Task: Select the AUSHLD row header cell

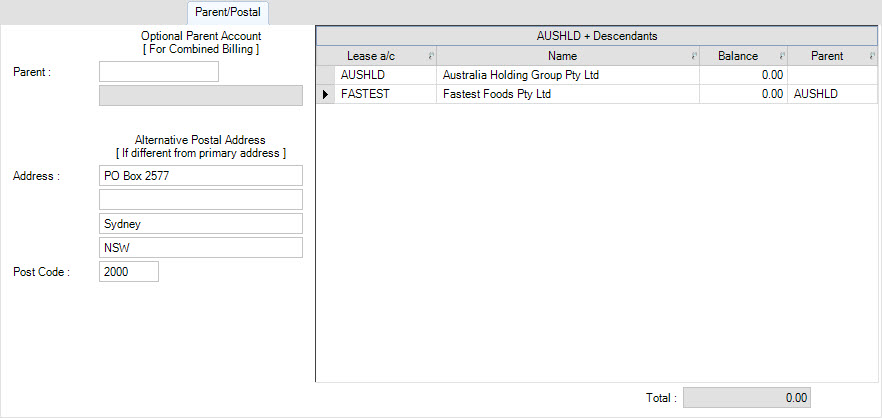Action: 325,75
